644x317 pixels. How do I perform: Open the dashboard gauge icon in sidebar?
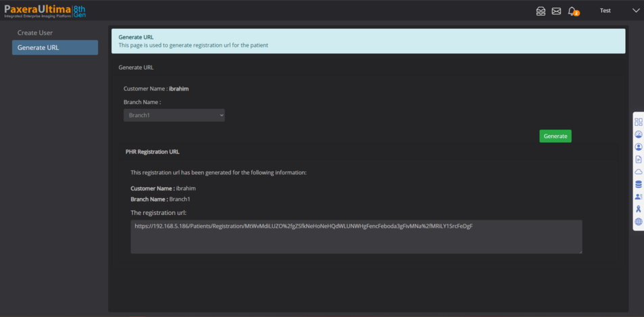[639, 135]
